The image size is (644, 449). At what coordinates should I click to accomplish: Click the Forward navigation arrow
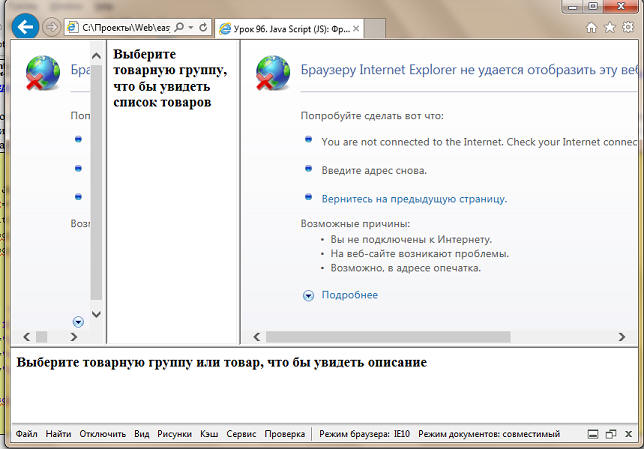click(x=52, y=26)
